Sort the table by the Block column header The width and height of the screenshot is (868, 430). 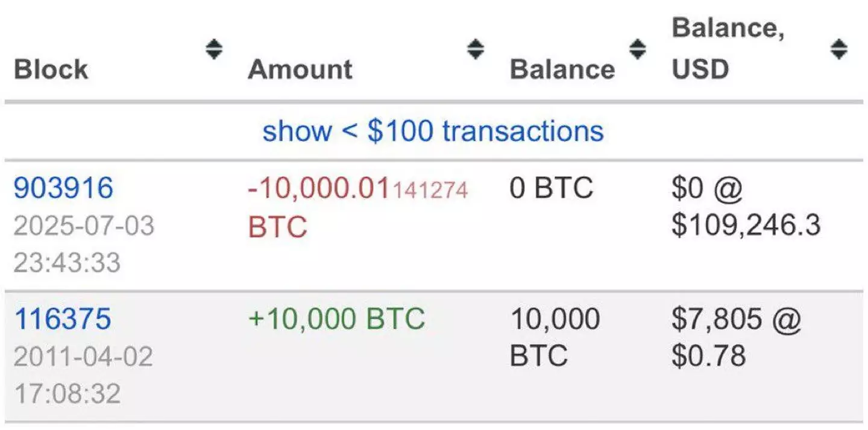point(51,68)
